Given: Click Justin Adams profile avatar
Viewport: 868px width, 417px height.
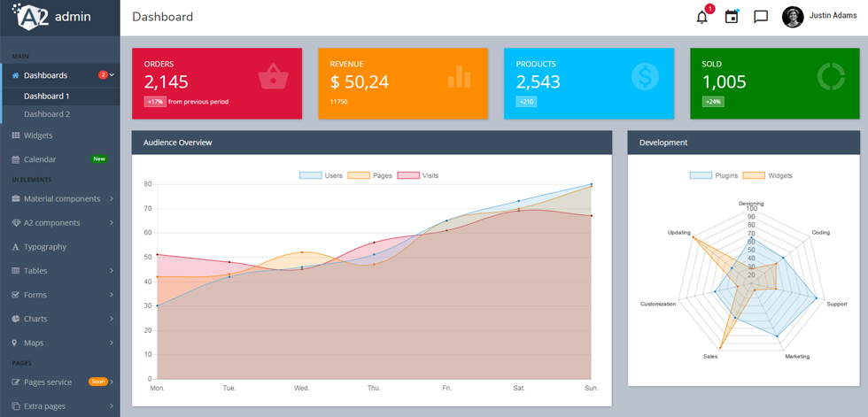Looking at the screenshot, I should [x=792, y=17].
